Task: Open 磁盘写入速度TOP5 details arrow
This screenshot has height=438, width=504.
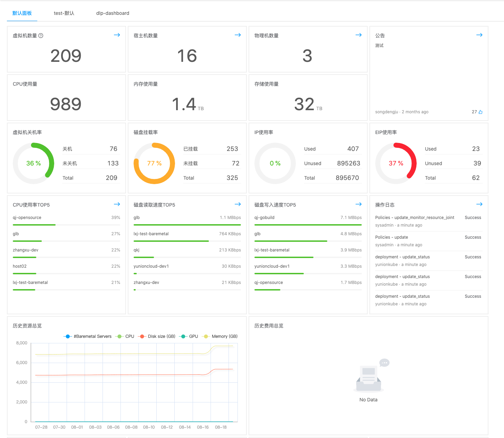Action: [x=359, y=204]
